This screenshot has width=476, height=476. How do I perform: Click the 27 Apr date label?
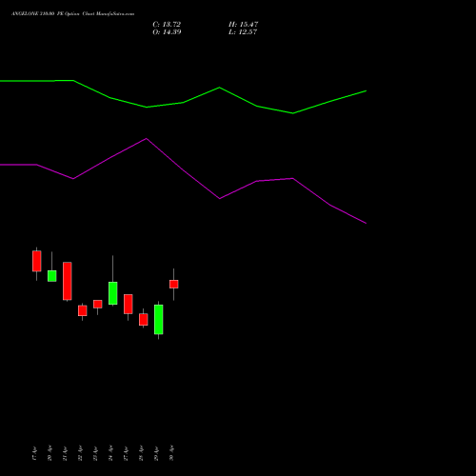126,453
